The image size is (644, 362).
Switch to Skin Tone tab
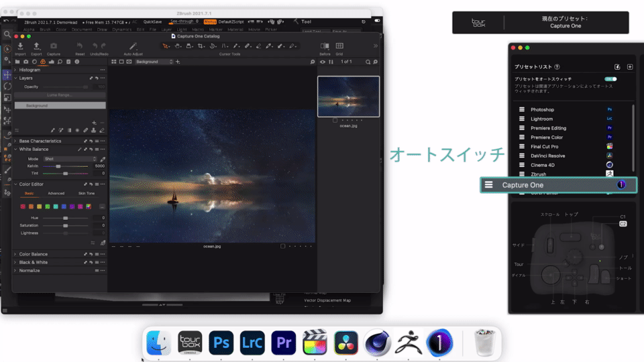pos(87,193)
